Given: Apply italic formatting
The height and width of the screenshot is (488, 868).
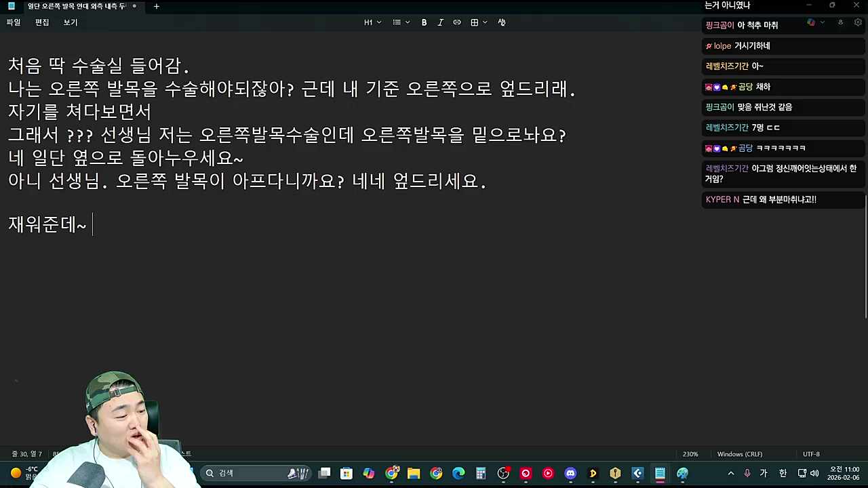Looking at the screenshot, I should click(x=440, y=22).
